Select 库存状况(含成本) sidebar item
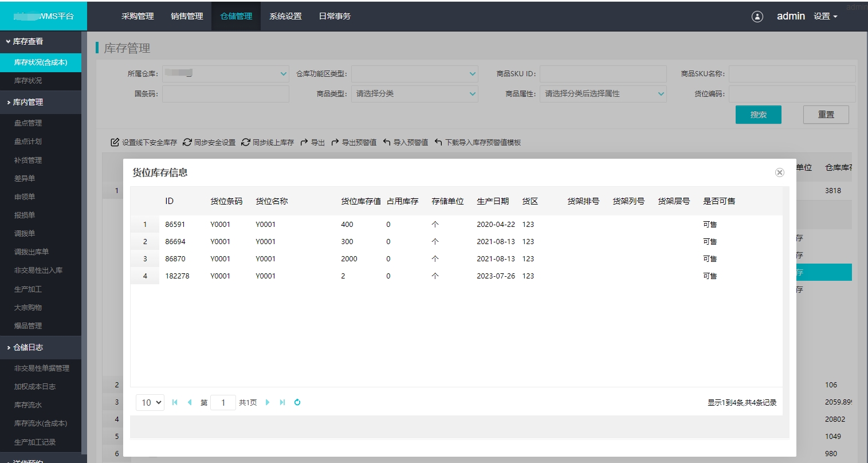 (x=41, y=62)
